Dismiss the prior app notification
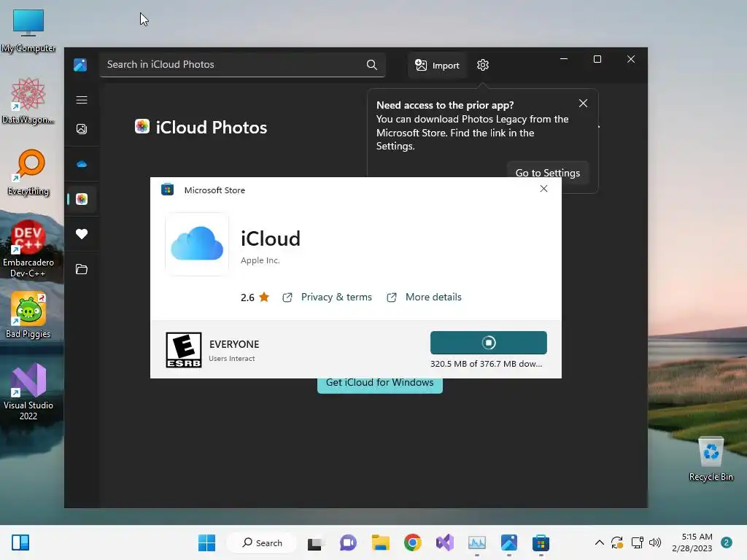This screenshot has height=560, width=747. 583,104
